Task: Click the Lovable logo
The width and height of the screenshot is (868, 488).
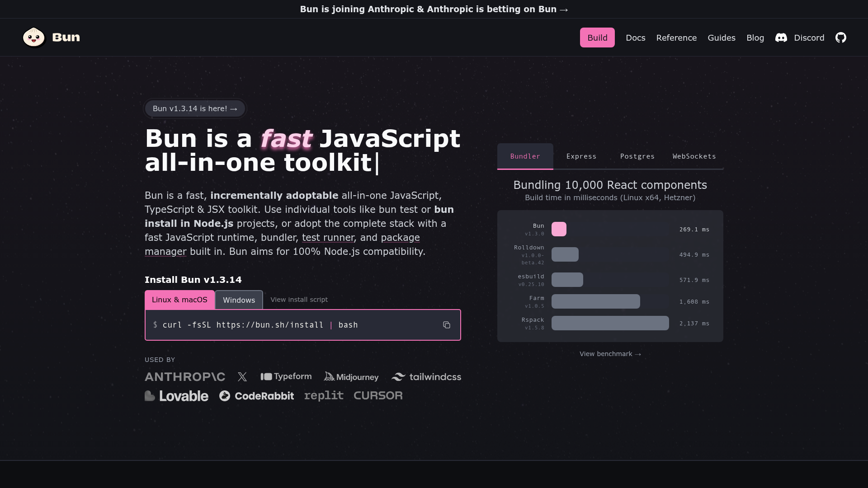Action: [176, 396]
